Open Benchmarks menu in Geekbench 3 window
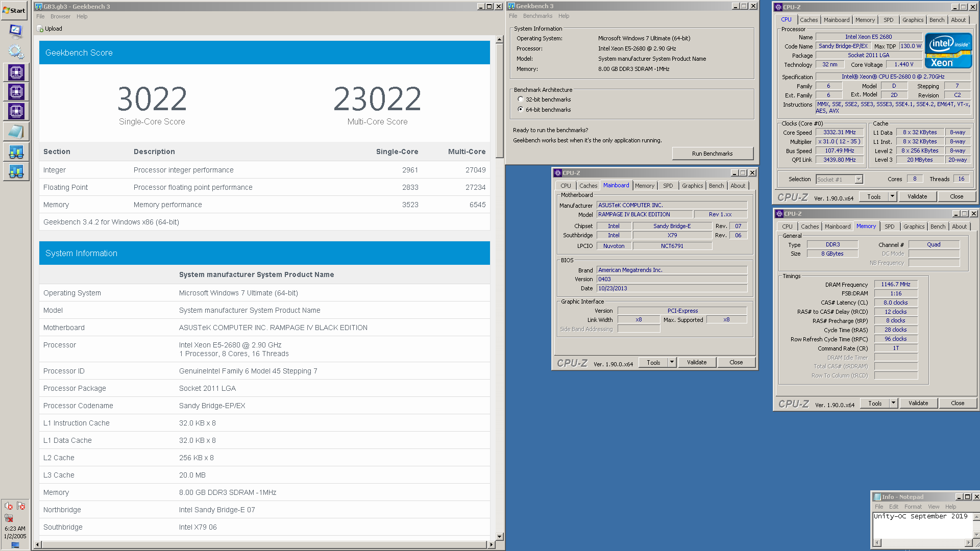This screenshot has height=551, width=980. [x=537, y=16]
